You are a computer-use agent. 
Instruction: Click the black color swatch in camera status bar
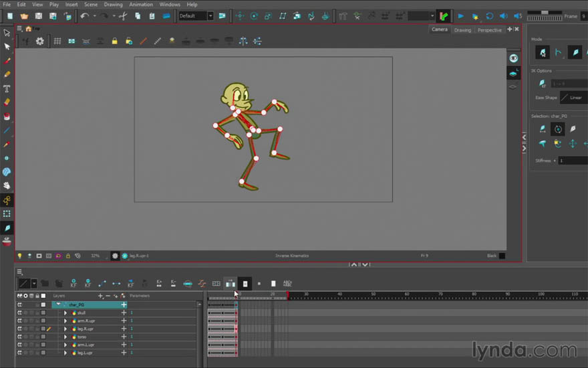pos(502,256)
